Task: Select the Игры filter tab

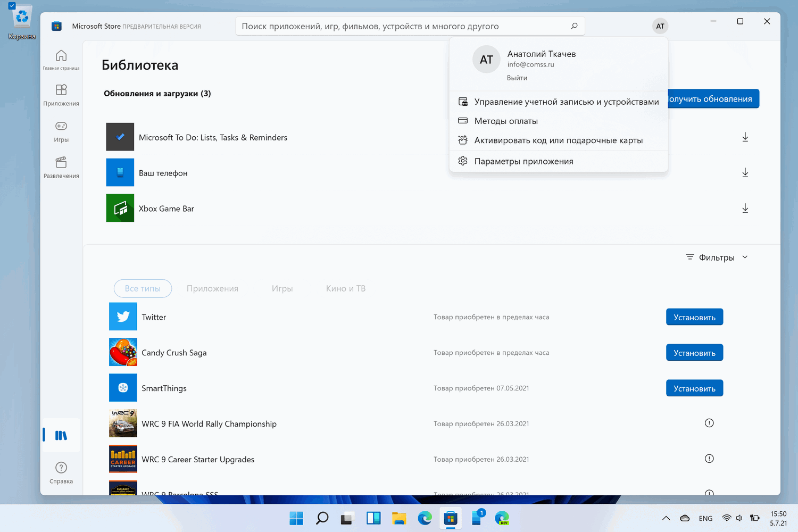Action: (282, 288)
